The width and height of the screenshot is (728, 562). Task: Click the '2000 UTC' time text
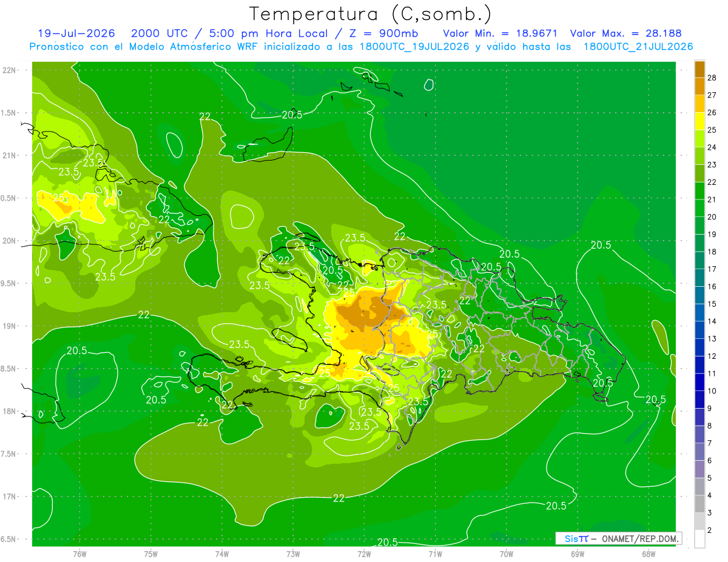(x=159, y=33)
